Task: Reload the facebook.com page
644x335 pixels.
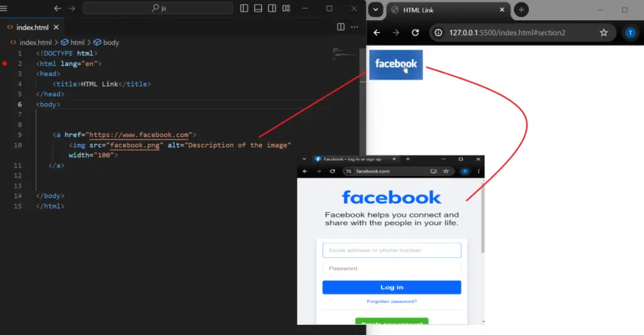Action: pos(332,171)
